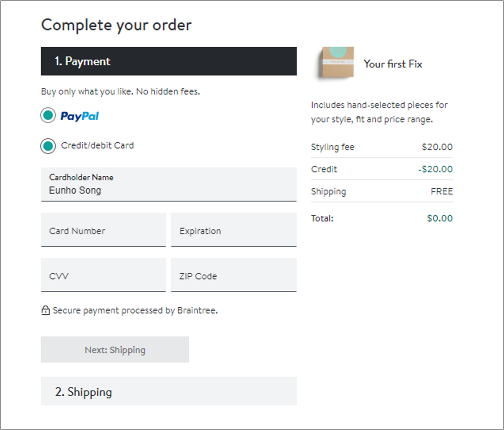Screen dimensions: 504x430
Task: Click the Shipping FREE row
Action: [381, 191]
